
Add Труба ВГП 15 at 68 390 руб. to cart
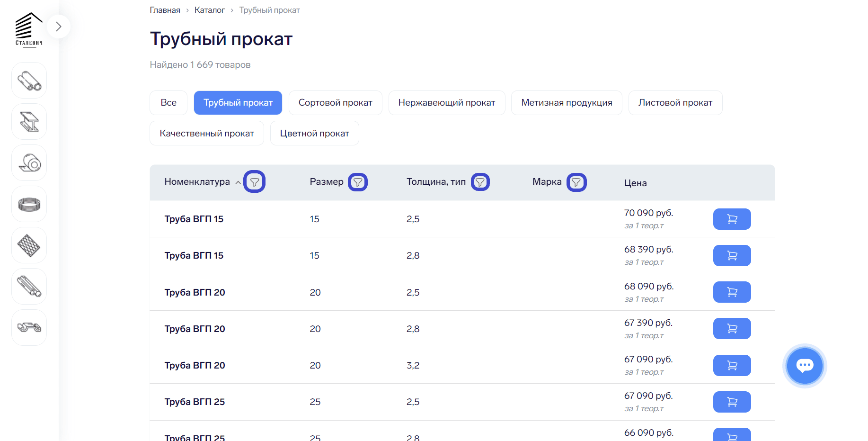(x=732, y=255)
